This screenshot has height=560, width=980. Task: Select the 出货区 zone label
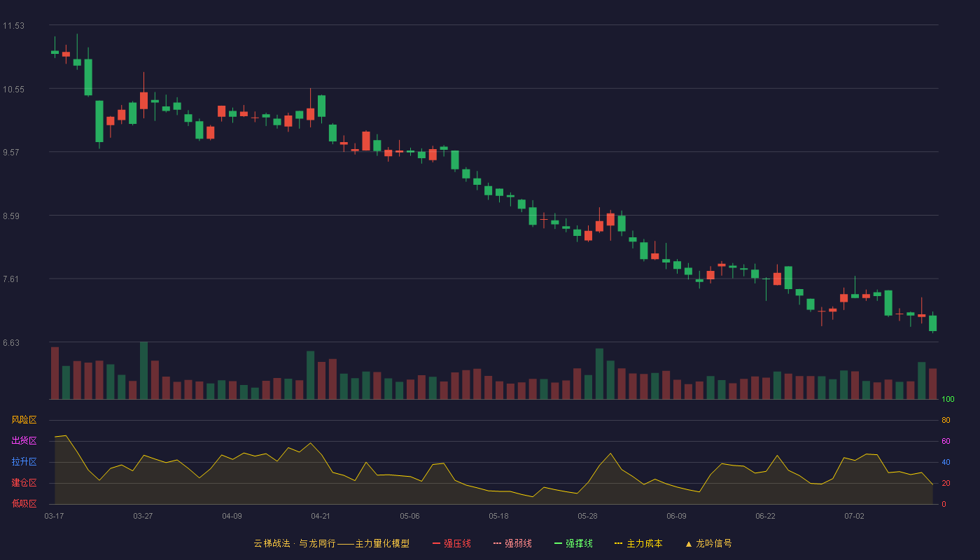[24, 441]
